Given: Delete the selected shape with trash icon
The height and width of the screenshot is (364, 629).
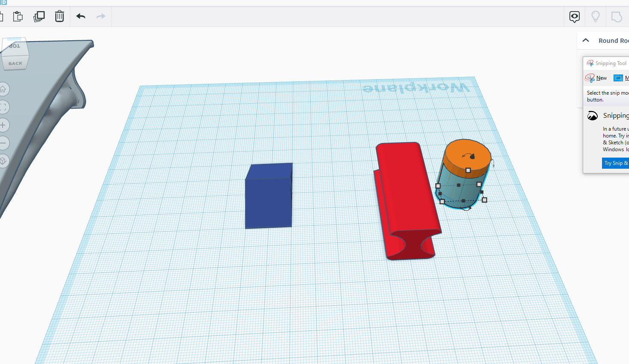Looking at the screenshot, I should tap(60, 16).
